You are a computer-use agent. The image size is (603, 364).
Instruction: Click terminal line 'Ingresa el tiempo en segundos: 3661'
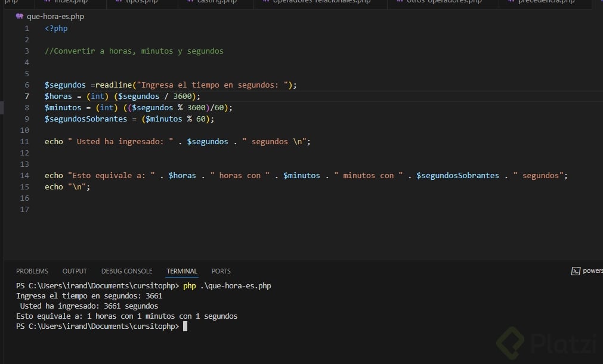(89, 296)
